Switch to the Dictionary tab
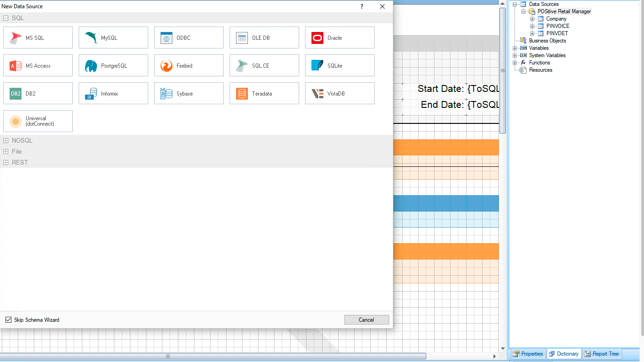 click(x=564, y=354)
